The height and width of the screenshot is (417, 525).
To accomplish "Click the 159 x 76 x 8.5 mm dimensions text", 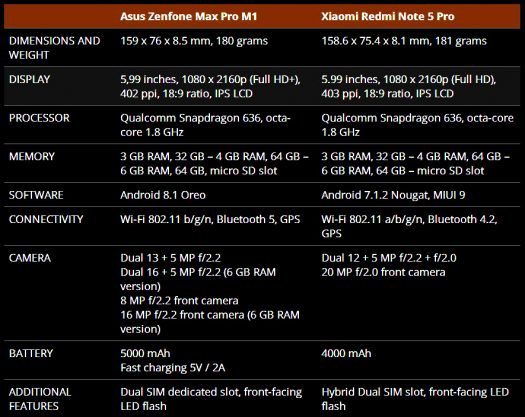I will coord(165,41).
